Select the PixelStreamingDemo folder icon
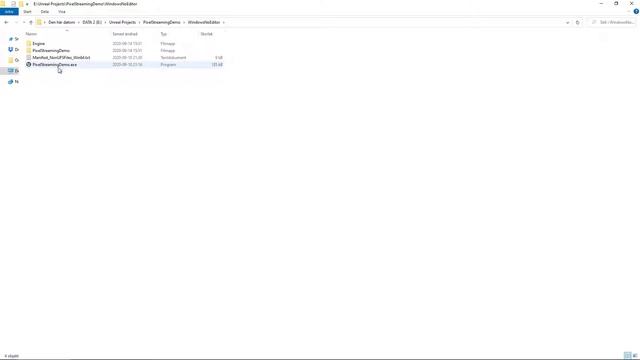Screen dimensions: 640x360 [x=29, y=51]
